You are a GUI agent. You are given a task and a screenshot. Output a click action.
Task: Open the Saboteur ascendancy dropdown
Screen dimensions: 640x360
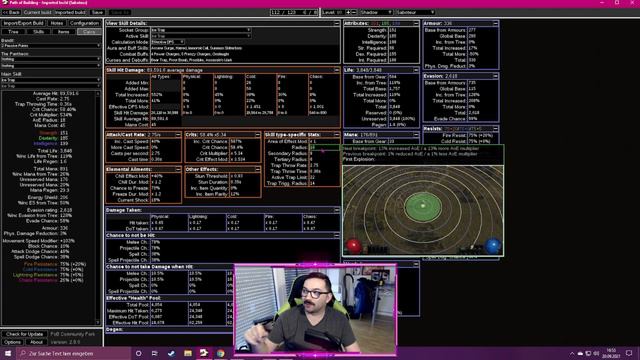pos(415,12)
